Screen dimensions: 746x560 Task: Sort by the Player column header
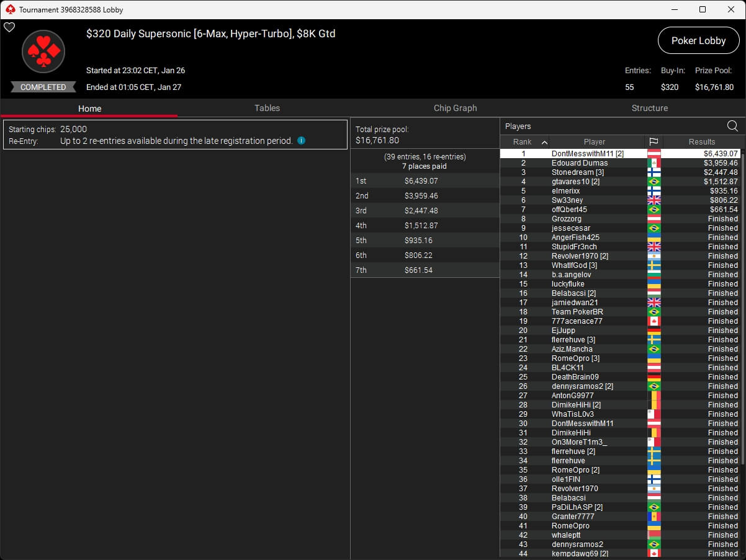coord(594,142)
